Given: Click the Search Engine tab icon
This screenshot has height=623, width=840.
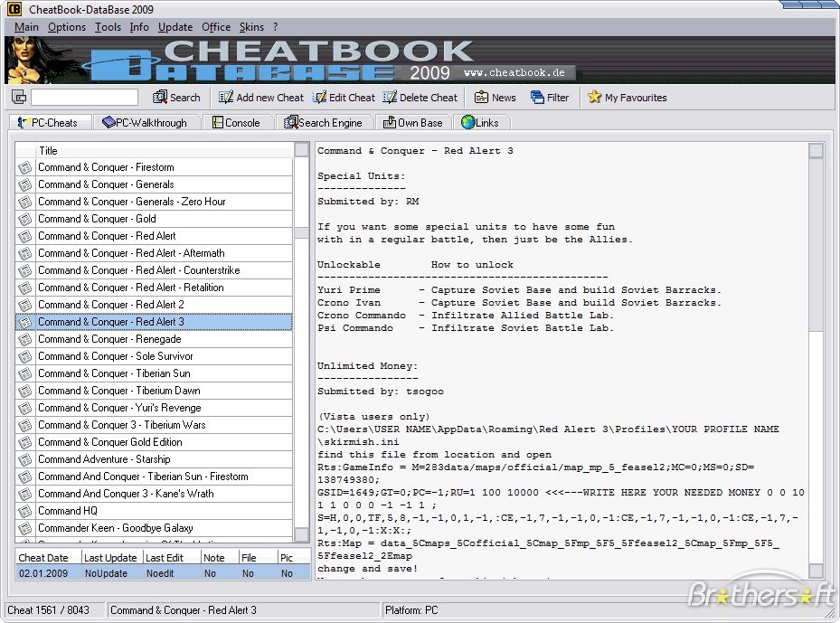Looking at the screenshot, I should coord(290,123).
